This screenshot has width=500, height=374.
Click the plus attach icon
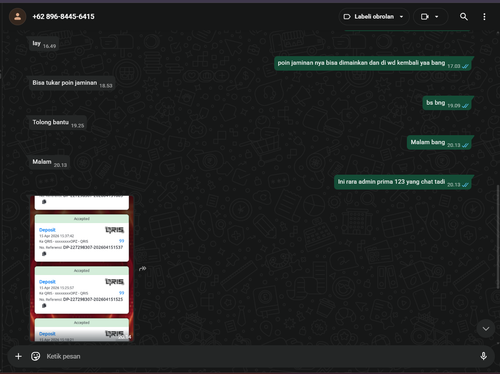(x=18, y=356)
